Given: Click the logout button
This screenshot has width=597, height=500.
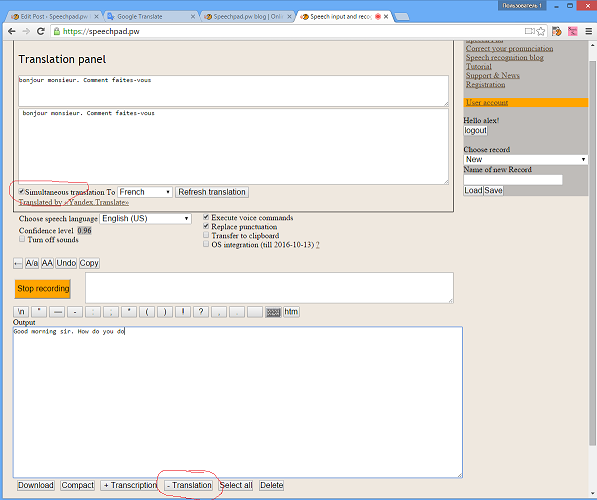Looking at the screenshot, I should point(476,131).
